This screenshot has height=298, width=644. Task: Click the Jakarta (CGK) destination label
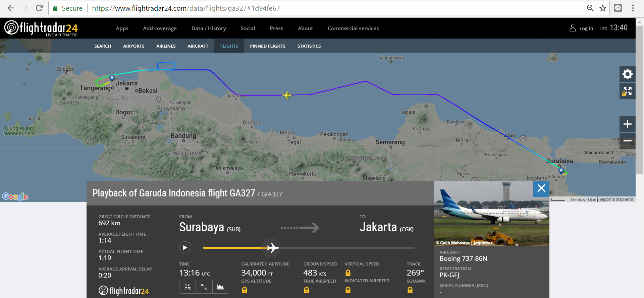point(386,227)
